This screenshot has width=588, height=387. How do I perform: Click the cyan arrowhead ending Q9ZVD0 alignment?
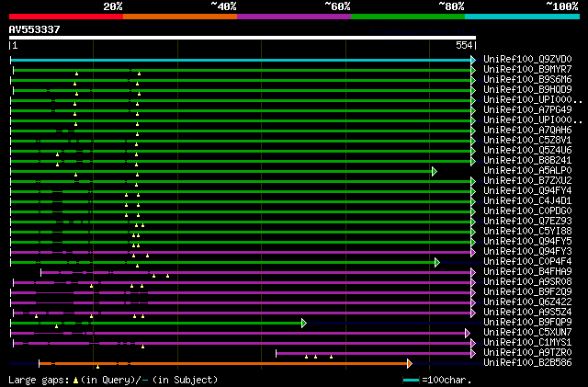point(473,60)
